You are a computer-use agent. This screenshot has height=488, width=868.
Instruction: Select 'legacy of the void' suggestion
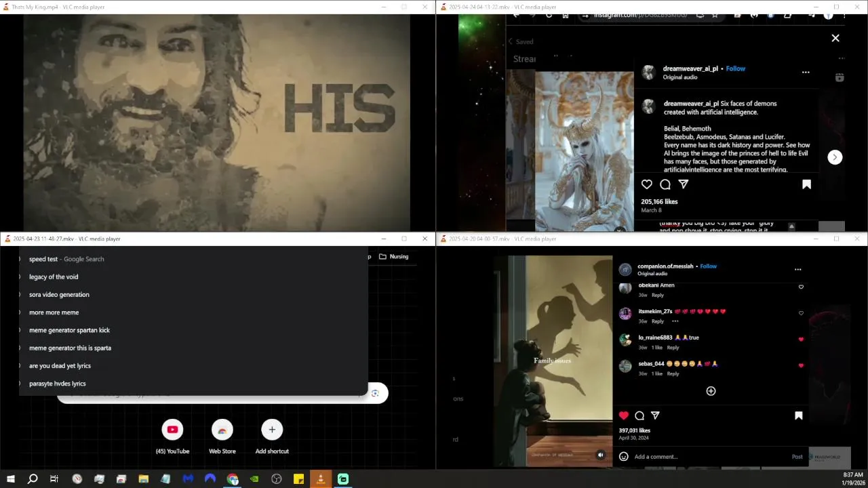tap(193, 277)
